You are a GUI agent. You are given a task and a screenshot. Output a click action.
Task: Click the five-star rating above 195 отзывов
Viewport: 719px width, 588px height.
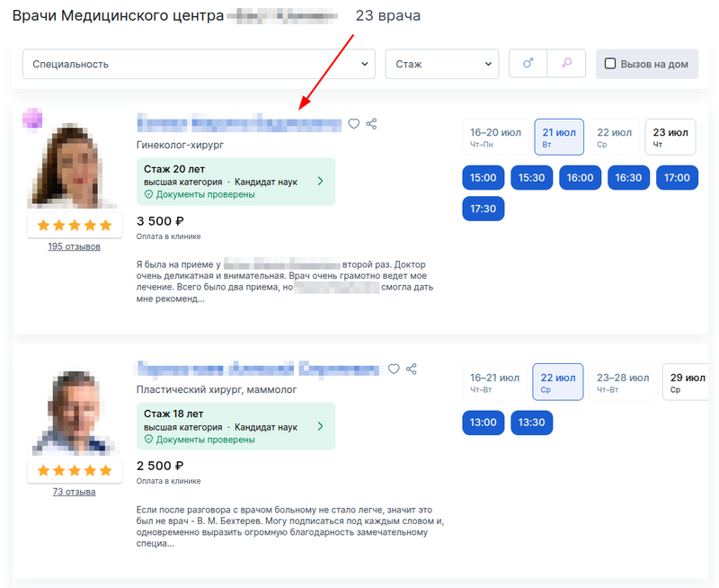[75, 225]
